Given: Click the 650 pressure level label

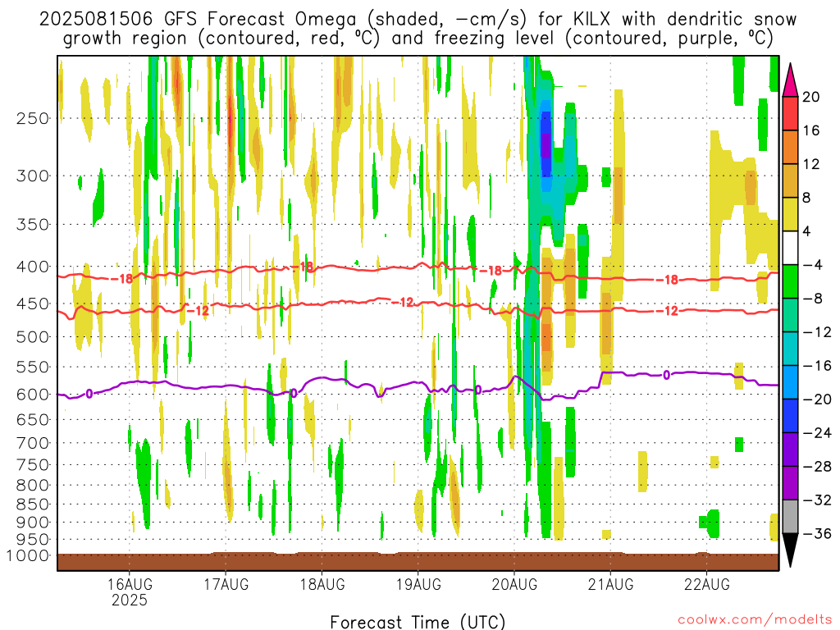Looking at the screenshot, I should click(x=33, y=419).
